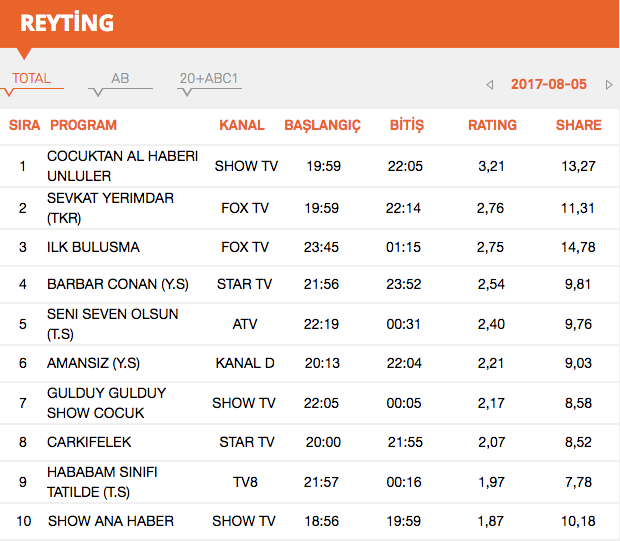Open SEVKAT YERIMDAR (TKR) program entry
620x541 pixels.
click(110, 208)
